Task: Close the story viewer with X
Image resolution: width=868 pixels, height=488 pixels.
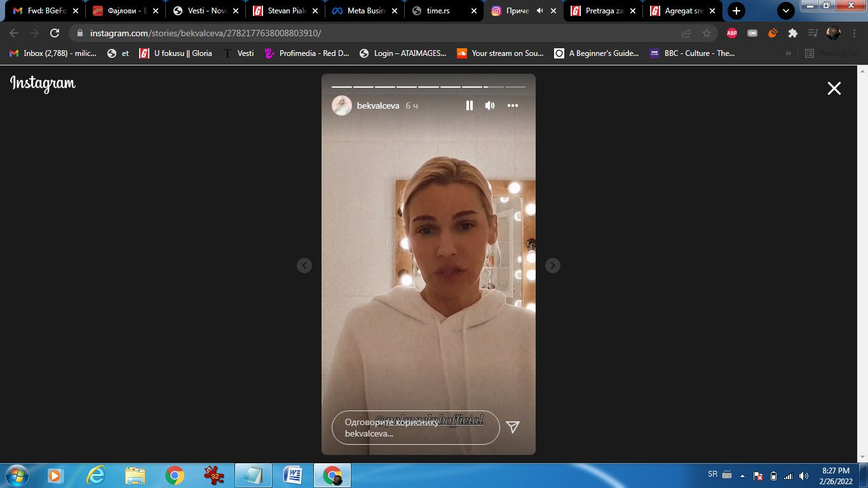Action: (834, 88)
